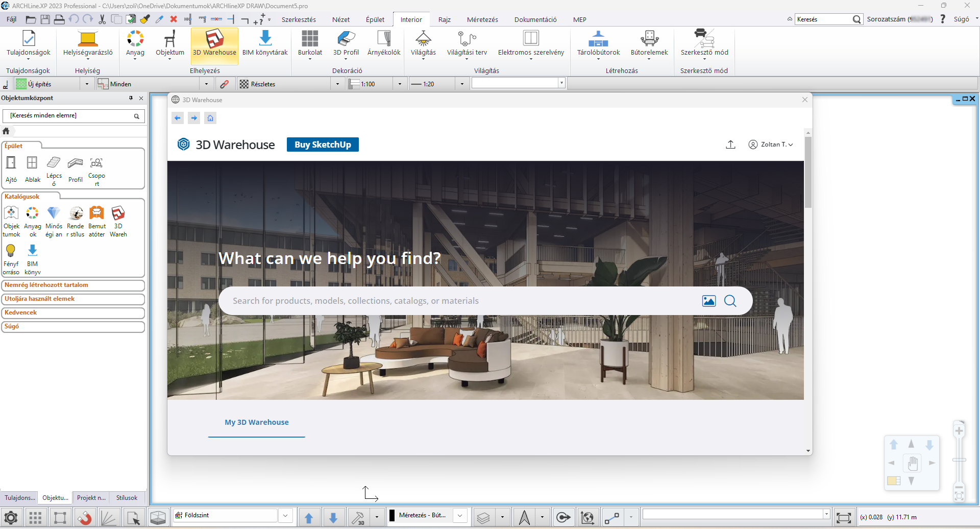
Task: Switch to the Szerkesztés ribbon tab
Action: 299,19
